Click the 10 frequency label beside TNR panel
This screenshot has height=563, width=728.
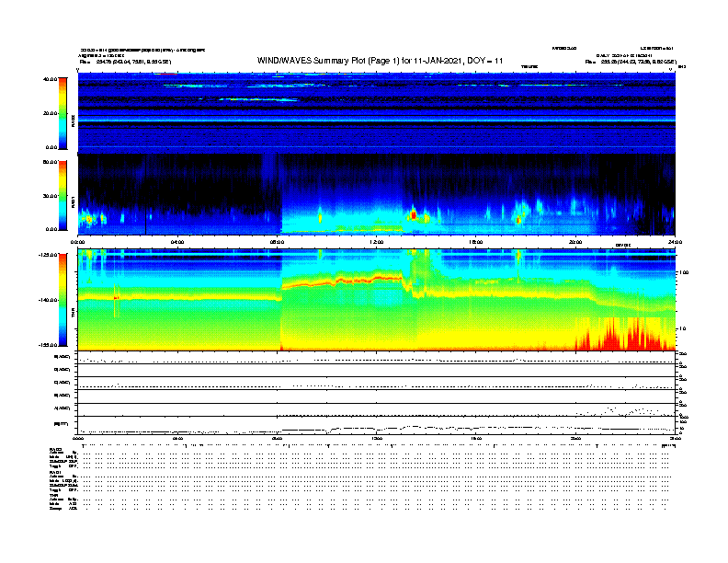point(684,329)
